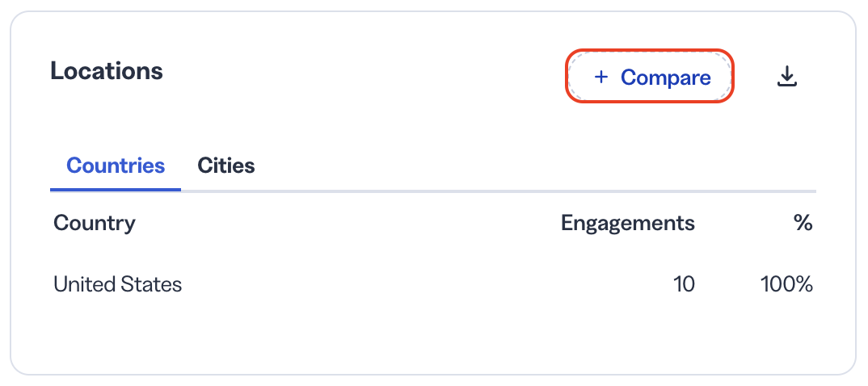The width and height of the screenshot is (868, 386).
Task: Click the Engagements header text
Action: pos(628,224)
